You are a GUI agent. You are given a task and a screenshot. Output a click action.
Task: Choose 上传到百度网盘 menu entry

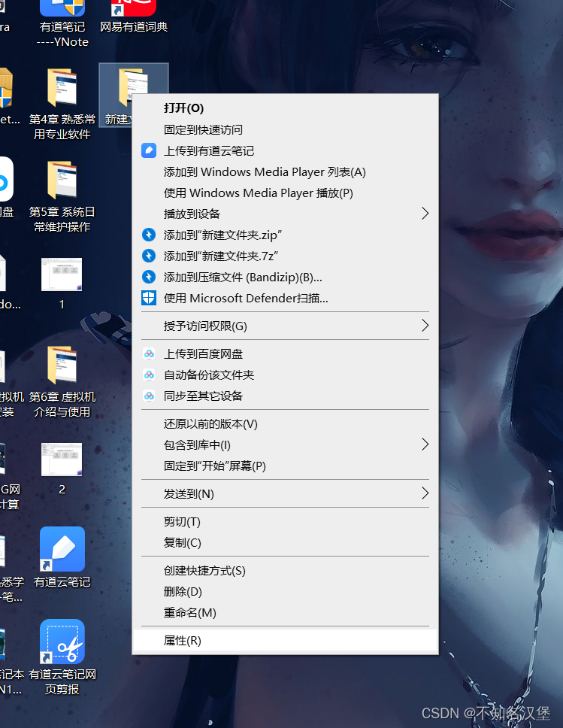pyautogui.click(x=285, y=353)
